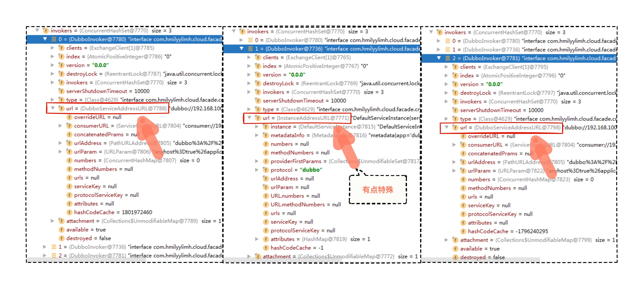Viewport: 644px width, 289px height.
Task: Expand the attributes HashMap@7819 node
Action: pos(257,239)
